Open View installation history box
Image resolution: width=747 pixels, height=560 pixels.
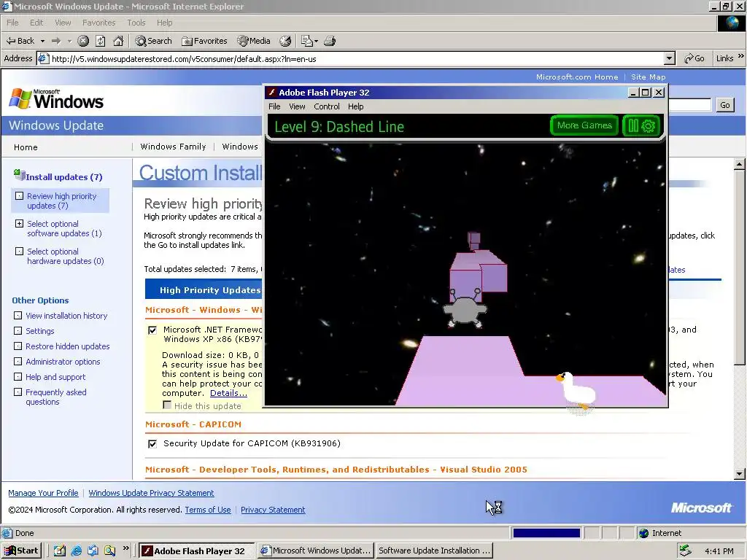pos(18,315)
